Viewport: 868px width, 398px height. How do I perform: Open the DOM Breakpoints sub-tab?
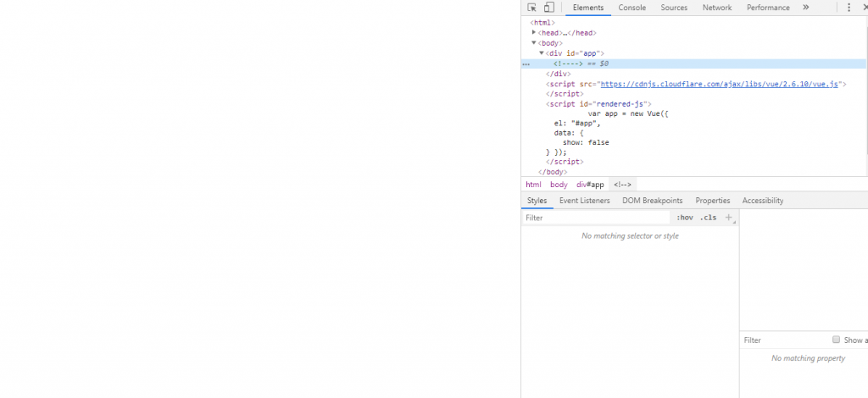(x=652, y=201)
